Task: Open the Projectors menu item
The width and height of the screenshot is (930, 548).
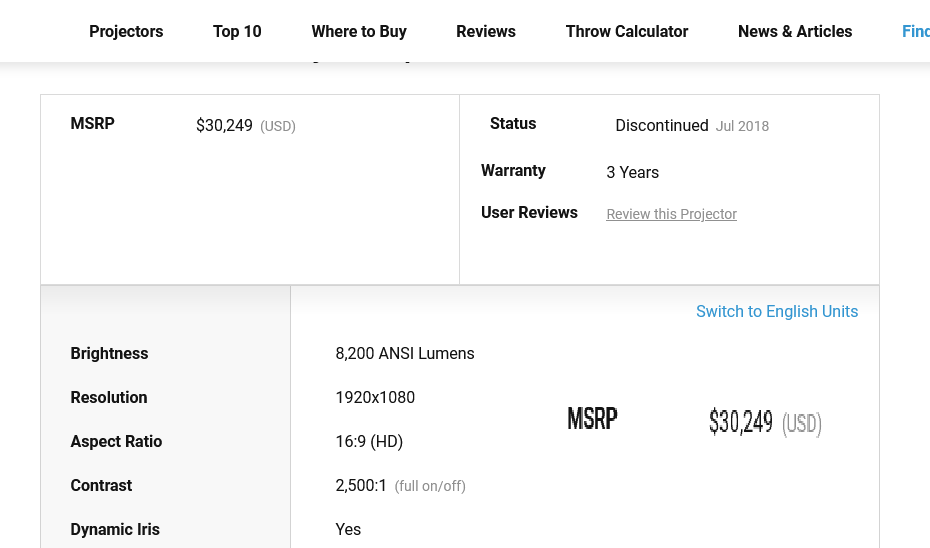Action: point(126,31)
